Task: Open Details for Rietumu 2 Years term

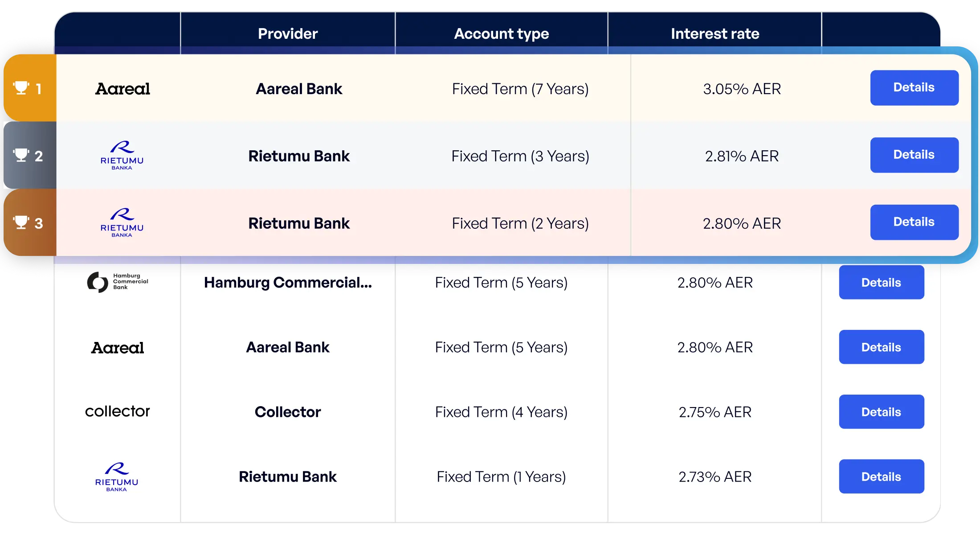Action: 914,222
